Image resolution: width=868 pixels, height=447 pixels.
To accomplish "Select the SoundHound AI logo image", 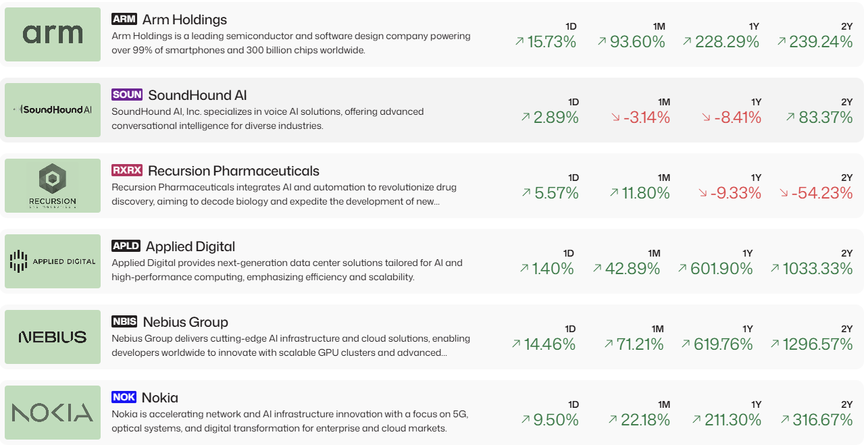I will coord(53,110).
